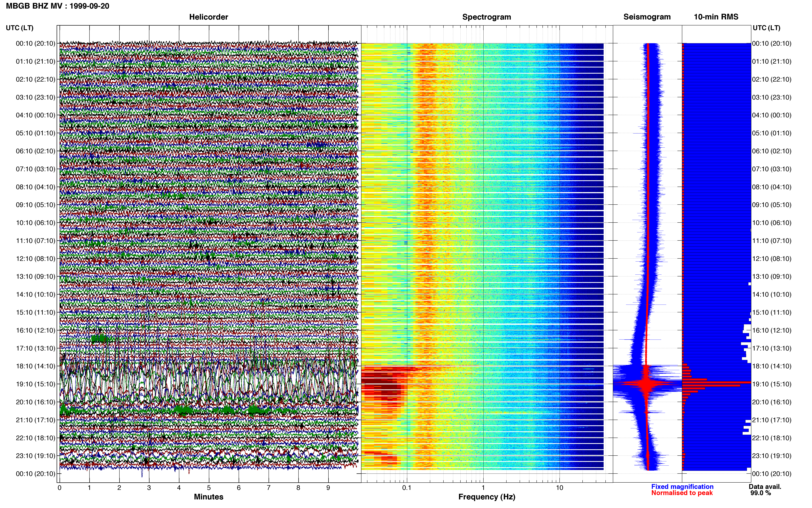Click the 'Frequency (Hz)' x-axis label
This screenshot has width=812, height=508.
tap(487, 497)
